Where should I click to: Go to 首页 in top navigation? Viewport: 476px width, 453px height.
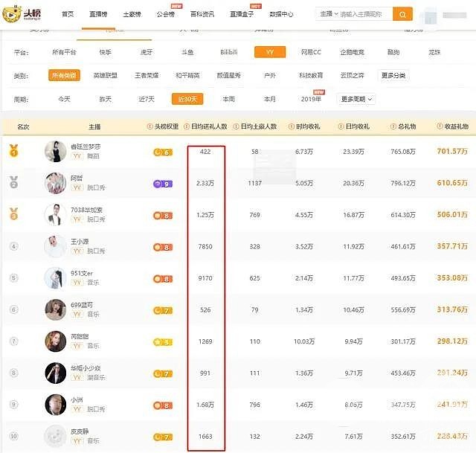point(68,14)
